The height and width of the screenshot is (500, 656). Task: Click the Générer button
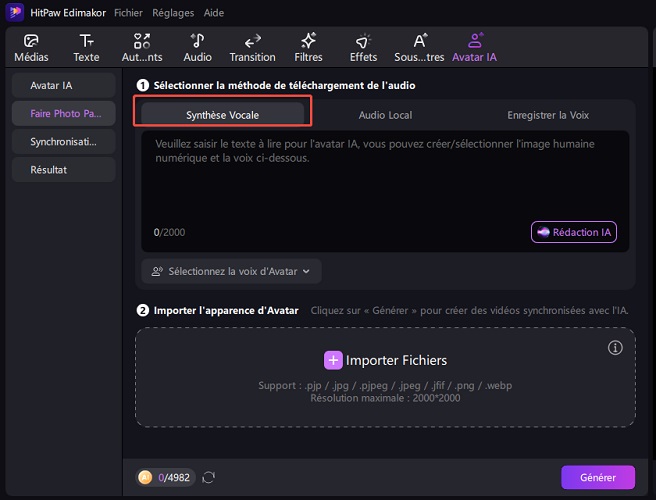597,477
